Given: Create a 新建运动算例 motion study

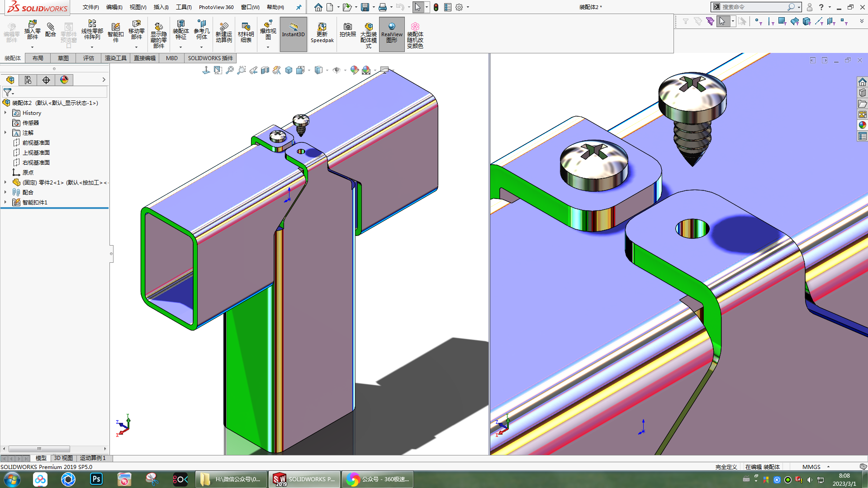Looking at the screenshot, I should [x=223, y=33].
